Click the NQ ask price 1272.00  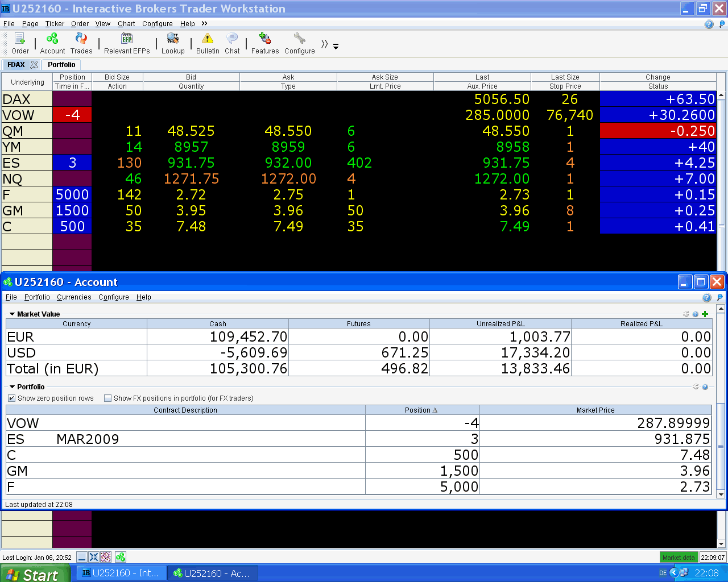click(x=288, y=178)
